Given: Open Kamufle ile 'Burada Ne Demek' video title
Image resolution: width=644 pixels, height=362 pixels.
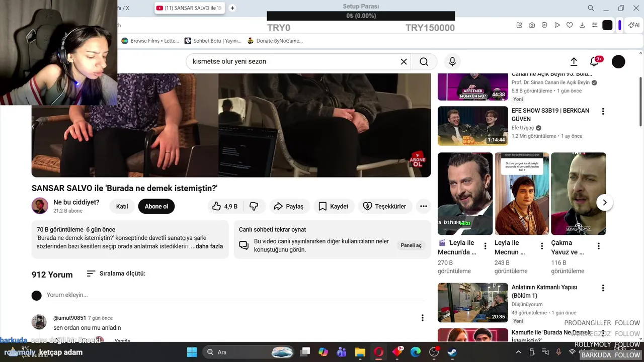Looking at the screenshot, I should click(x=551, y=336).
